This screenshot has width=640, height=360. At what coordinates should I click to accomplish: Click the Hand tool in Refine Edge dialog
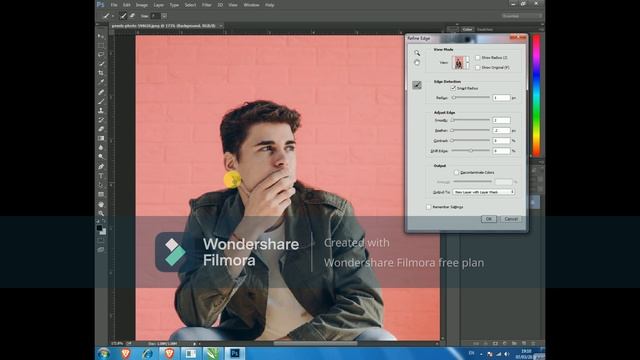pyautogui.click(x=417, y=63)
